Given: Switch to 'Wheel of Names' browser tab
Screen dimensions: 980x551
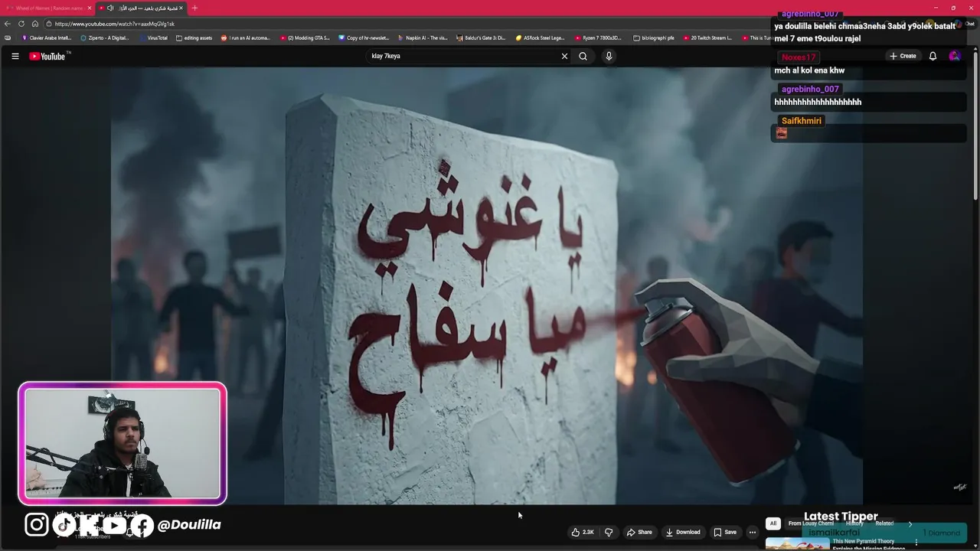Looking at the screenshot, I should point(49,8).
